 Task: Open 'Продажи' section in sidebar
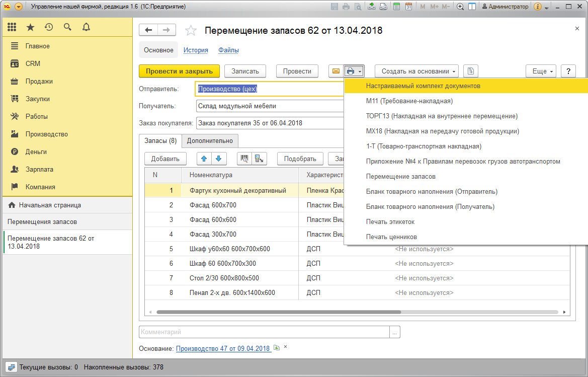(67, 81)
